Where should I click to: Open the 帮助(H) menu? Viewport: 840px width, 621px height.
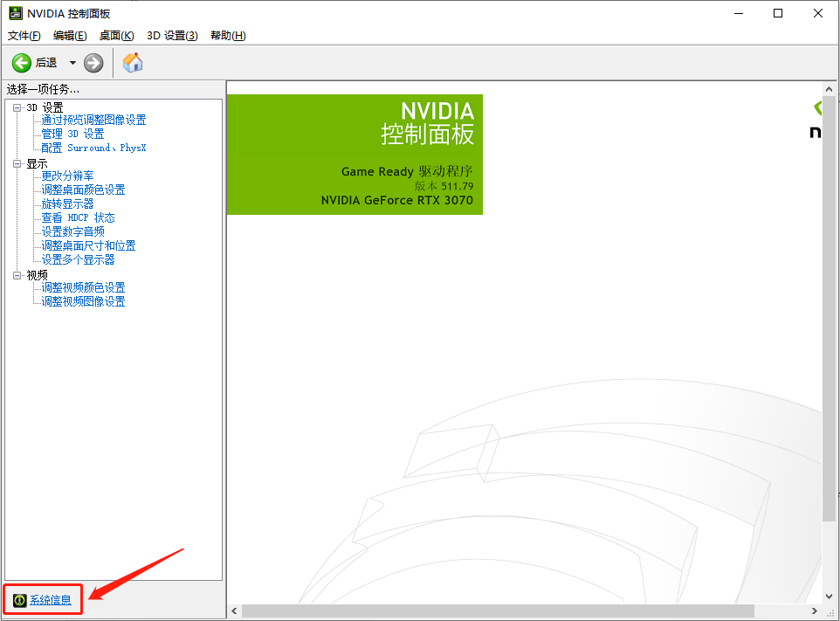point(228,36)
